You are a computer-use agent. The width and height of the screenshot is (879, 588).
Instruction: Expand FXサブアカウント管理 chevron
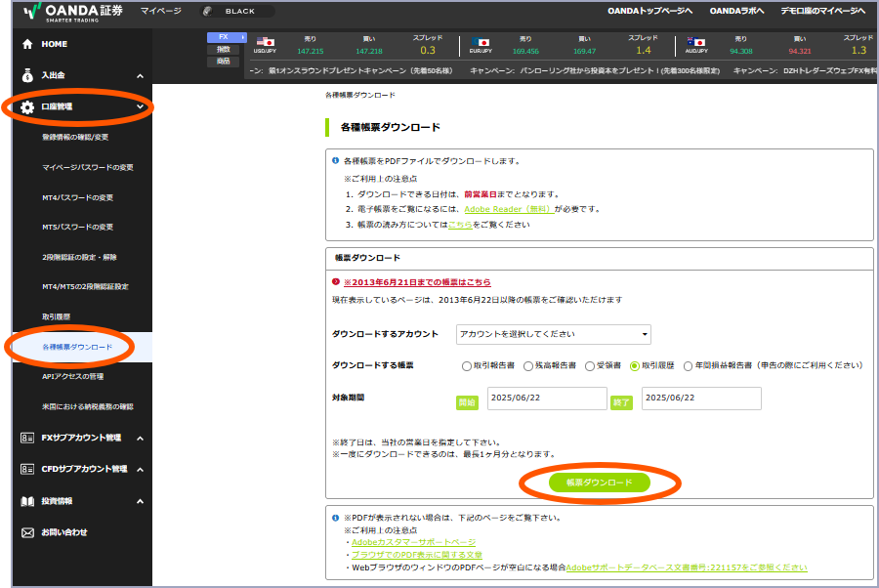(x=140, y=439)
